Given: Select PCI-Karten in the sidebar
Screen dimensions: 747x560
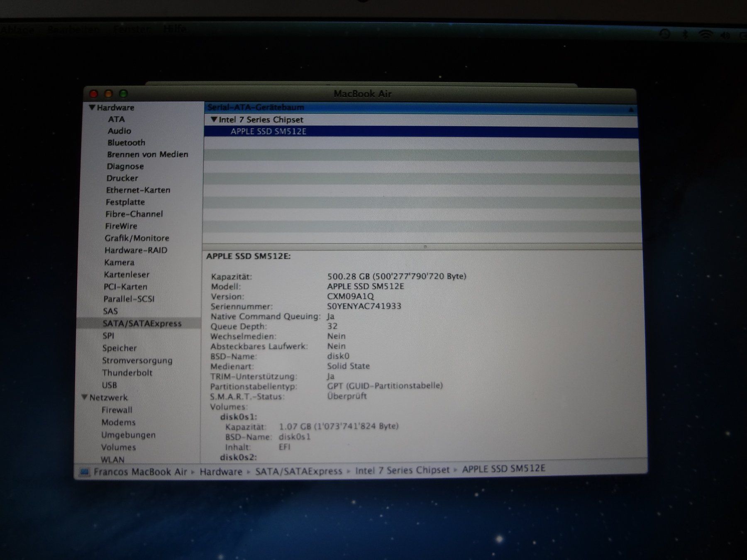Looking at the screenshot, I should tap(125, 287).
